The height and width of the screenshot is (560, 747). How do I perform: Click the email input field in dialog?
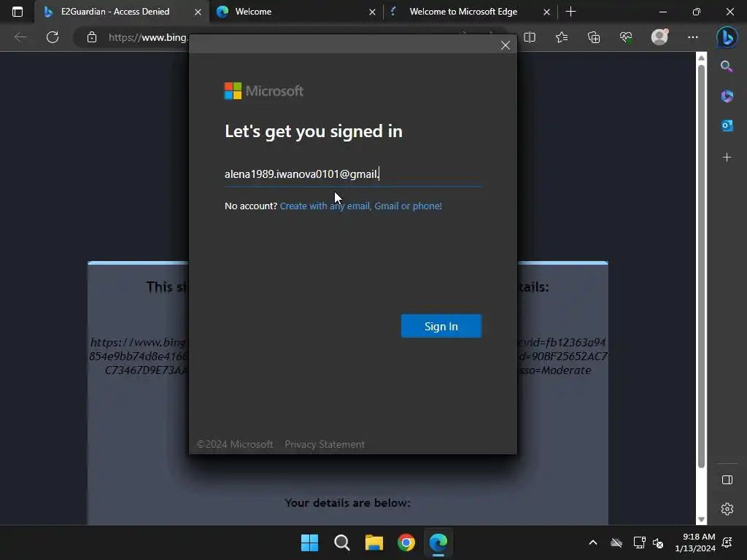353,174
